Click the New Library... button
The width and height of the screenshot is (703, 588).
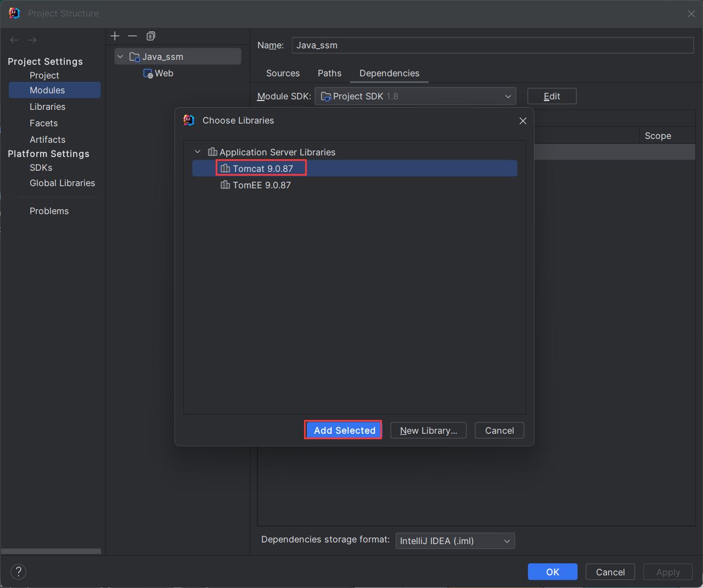(428, 430)
